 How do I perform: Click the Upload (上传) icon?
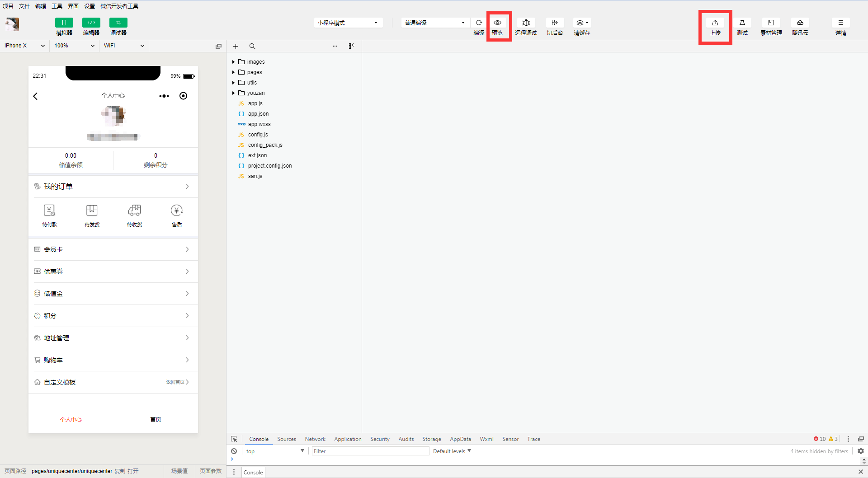(715, 23)
